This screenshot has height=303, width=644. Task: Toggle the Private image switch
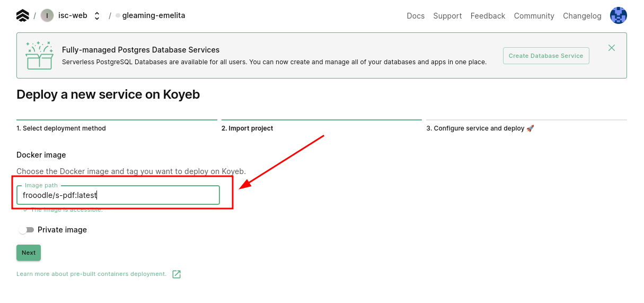click(x=27, y=230)
